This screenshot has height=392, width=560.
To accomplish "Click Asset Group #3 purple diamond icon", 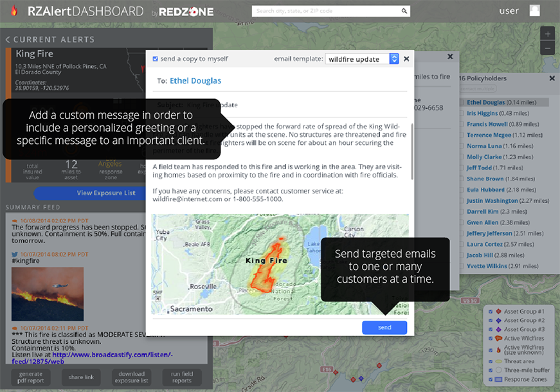I will click(x=498, y=329).
